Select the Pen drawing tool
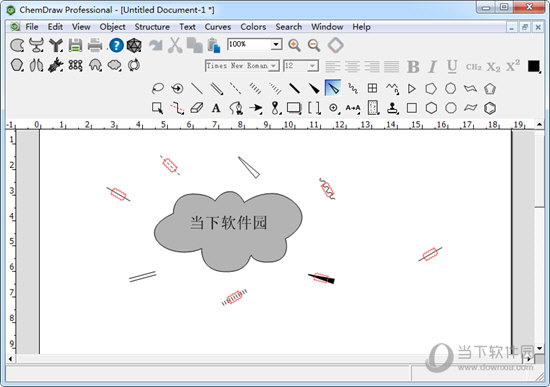The height and width of the screenshot is (387, 550). (x=236, y=108)
